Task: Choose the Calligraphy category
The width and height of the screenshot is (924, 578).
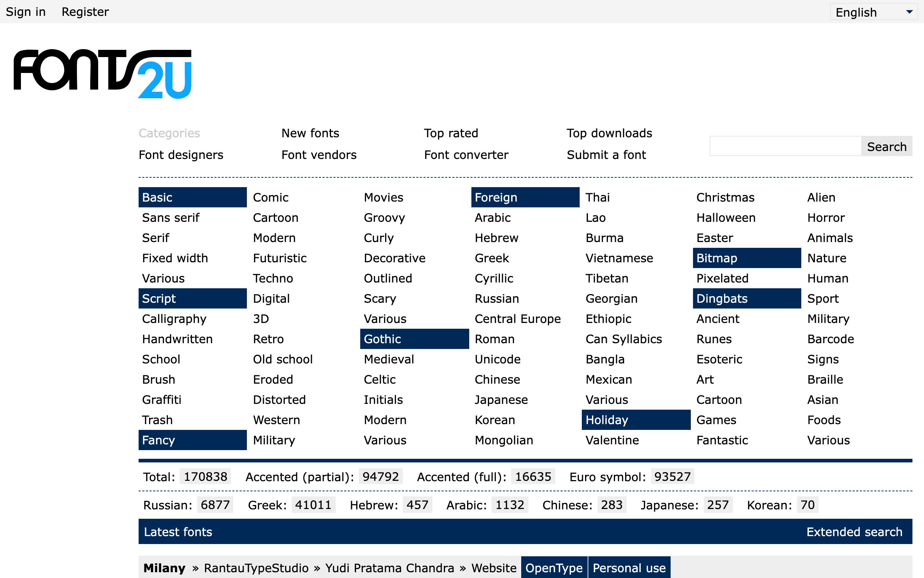Action: [x=174, y=319]
